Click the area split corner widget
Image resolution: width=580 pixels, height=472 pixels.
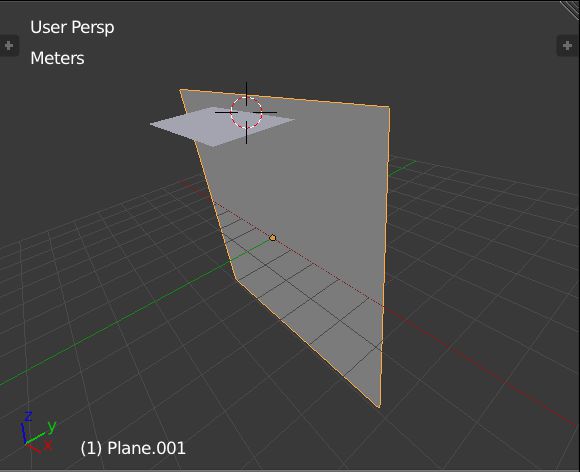pyautogui.click(x=571, y=8)
